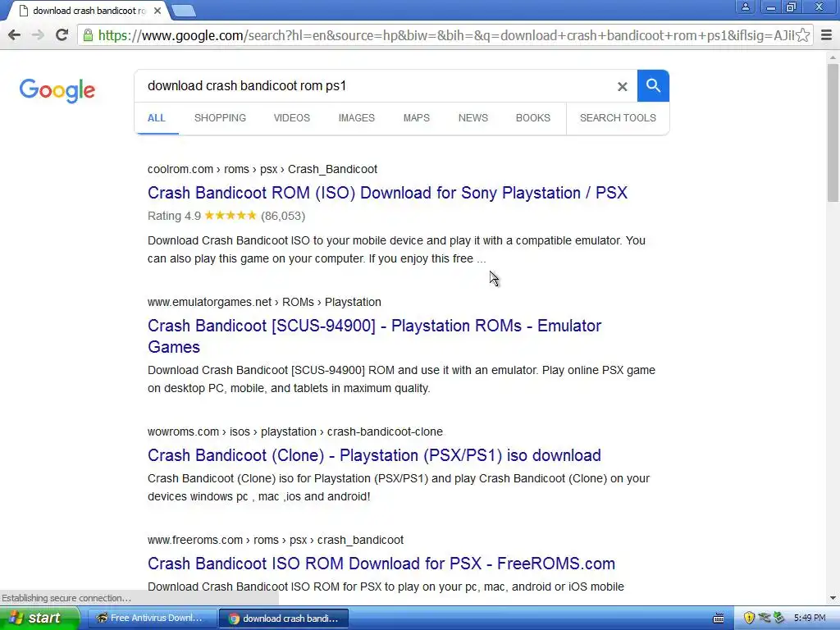
Task: Click the coolrom.com breadcrumb URL
Action: pos(262,169)
